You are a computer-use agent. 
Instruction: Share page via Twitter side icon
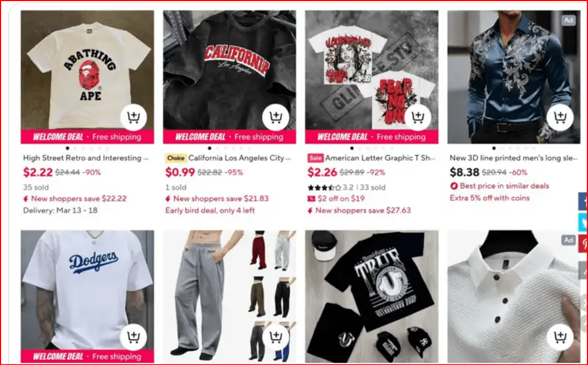pos(583,223)
